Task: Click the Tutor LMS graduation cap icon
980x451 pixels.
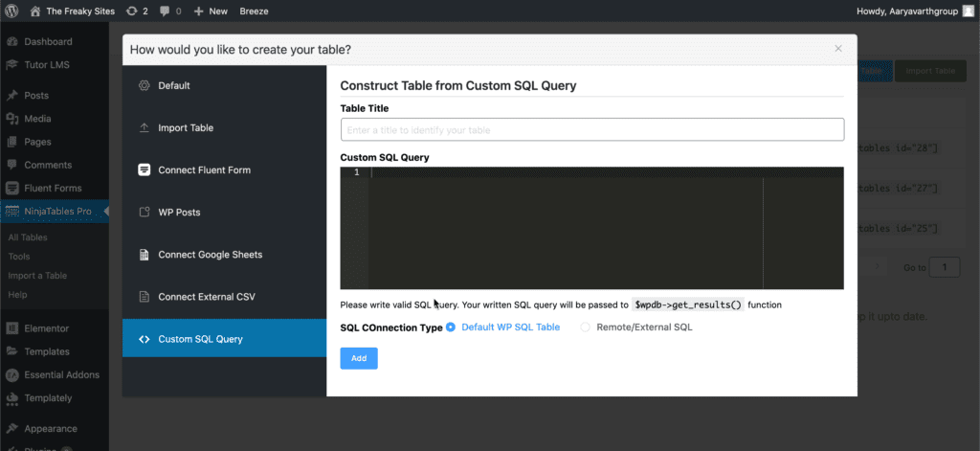Action: point(11,64)
